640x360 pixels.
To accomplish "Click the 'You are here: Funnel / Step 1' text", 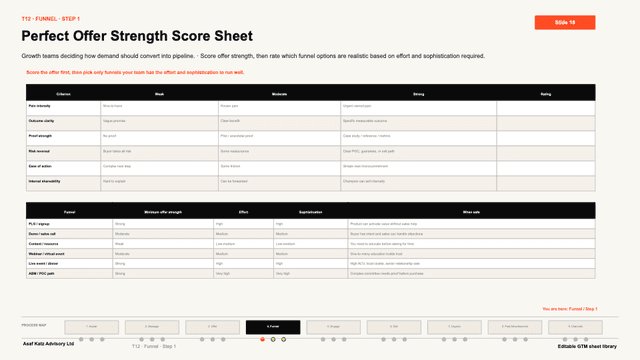I will pyautogui.click(x=570, y=309).
